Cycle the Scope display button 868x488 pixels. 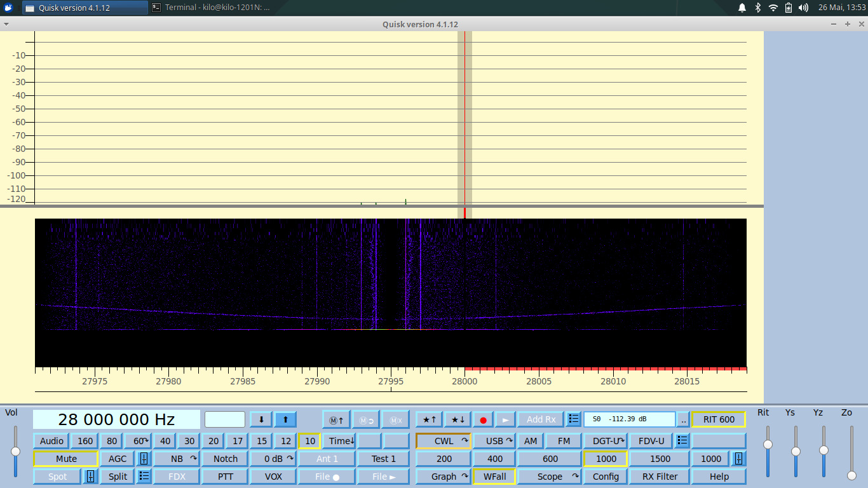(550, 477)
